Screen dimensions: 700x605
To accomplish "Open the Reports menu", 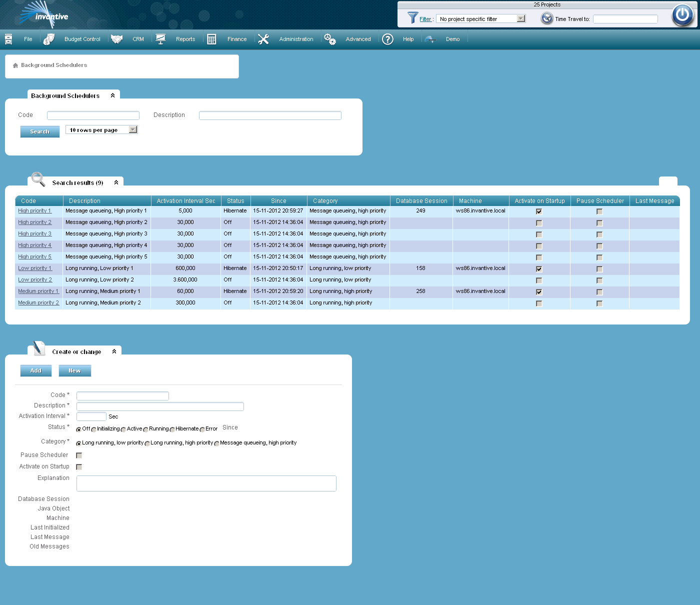I will point(185,39).
